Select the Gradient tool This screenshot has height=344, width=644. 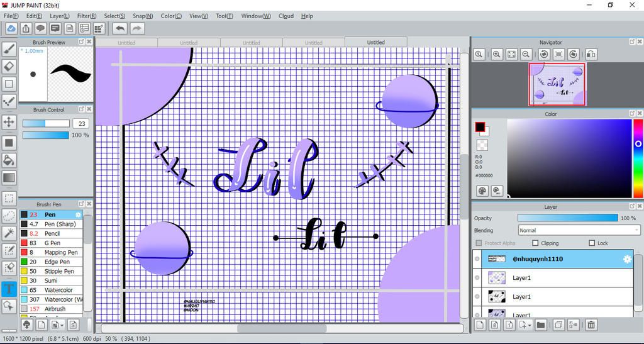tap(9, 178)
